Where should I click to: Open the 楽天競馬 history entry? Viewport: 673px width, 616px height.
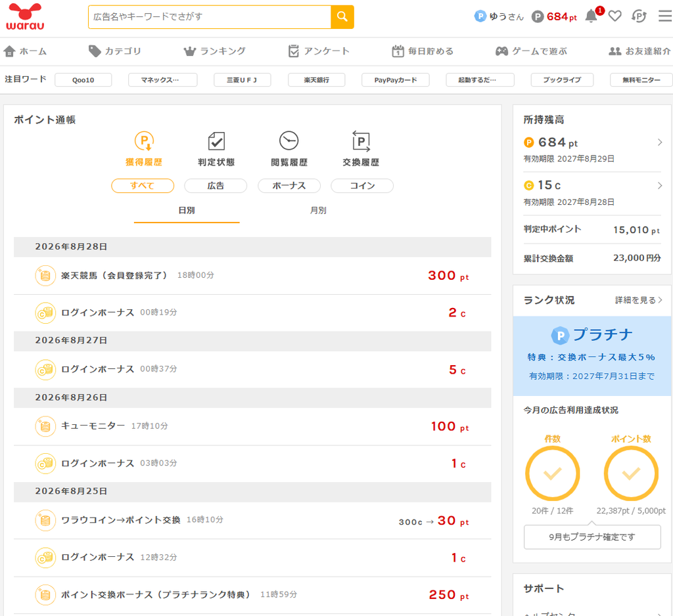[252, 275]
